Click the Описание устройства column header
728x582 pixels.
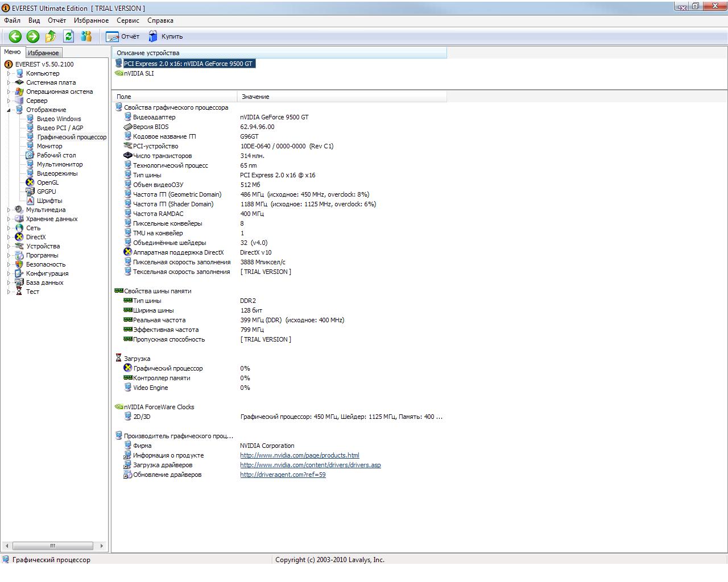point(279,53)
